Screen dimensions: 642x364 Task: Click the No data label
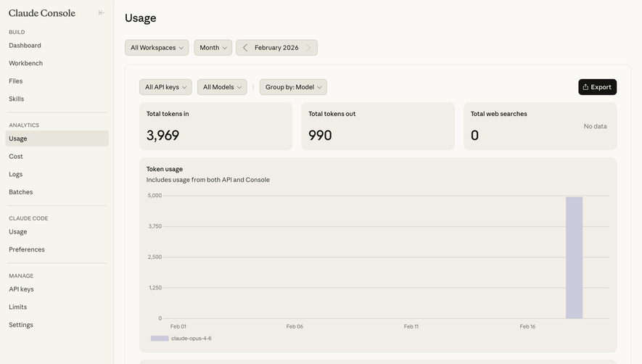click(x=595, y=126)
